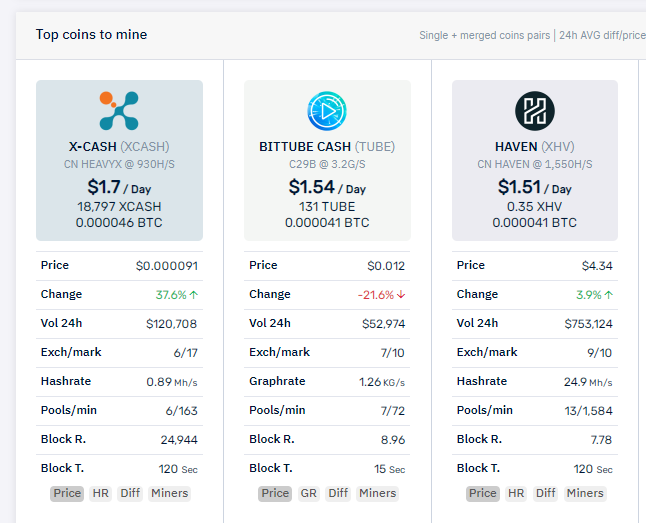The width and height of the screenshot is (646, 523).
Task: Click the 0.000046 BTC value
Action: [x=119, y=223]
